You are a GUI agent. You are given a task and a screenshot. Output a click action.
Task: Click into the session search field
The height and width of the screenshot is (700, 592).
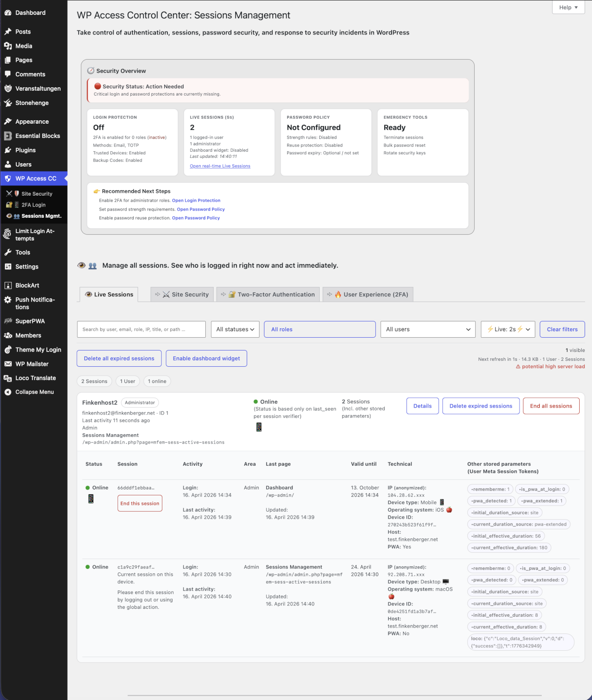pos(141,329)
